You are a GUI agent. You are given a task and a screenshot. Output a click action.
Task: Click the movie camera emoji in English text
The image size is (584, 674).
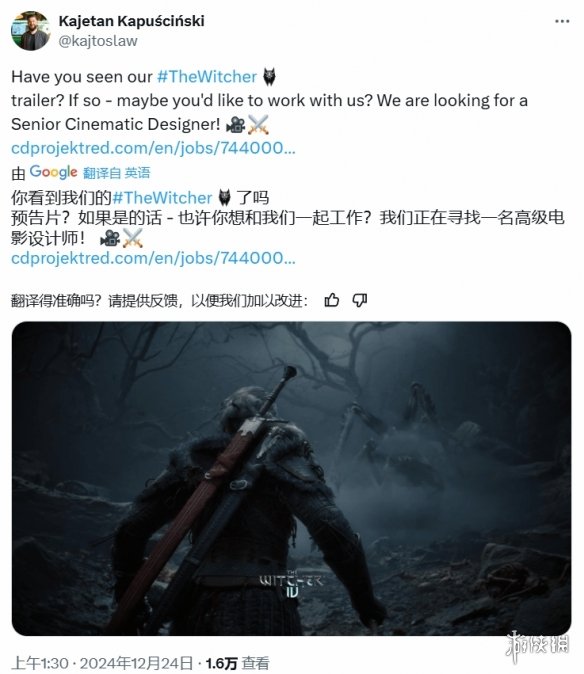pyautogui.click(x=235, y=125)
